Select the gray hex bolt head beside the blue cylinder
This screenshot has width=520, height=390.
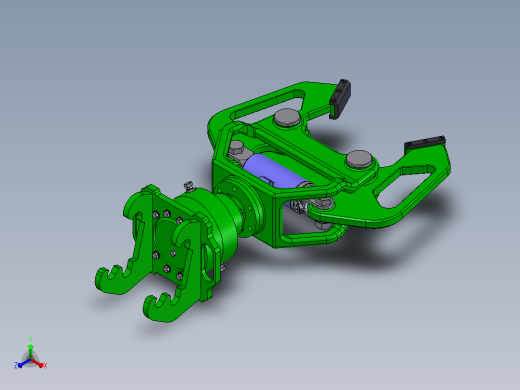[x=237, y=148]
